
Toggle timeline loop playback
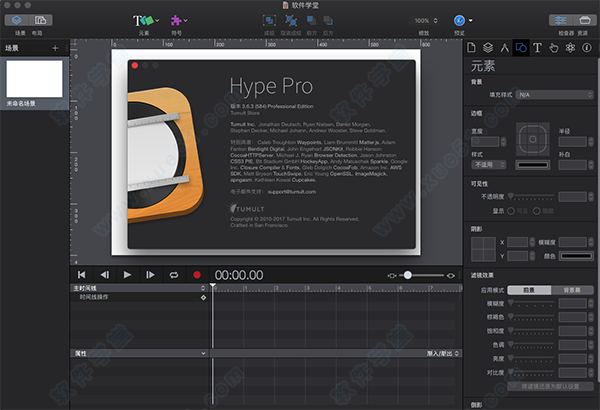pyautogui.click(x=174, y=275)
